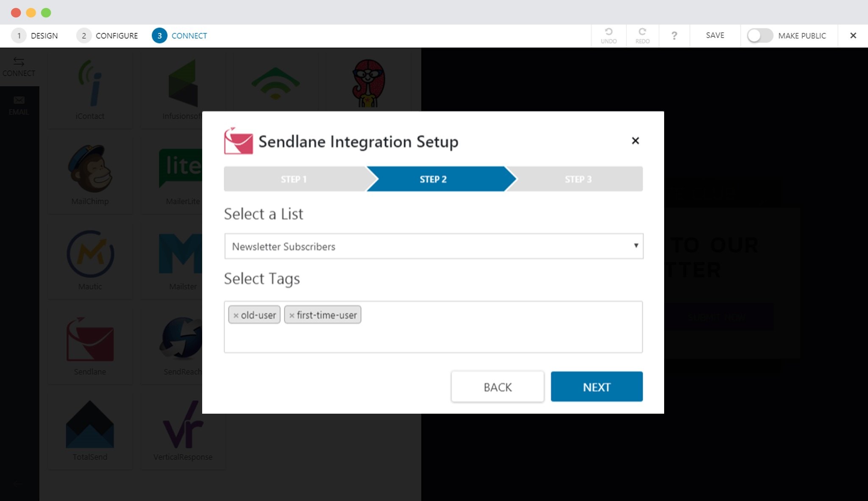Close the Sendlane Integration Setup dialog

(635, 141)
